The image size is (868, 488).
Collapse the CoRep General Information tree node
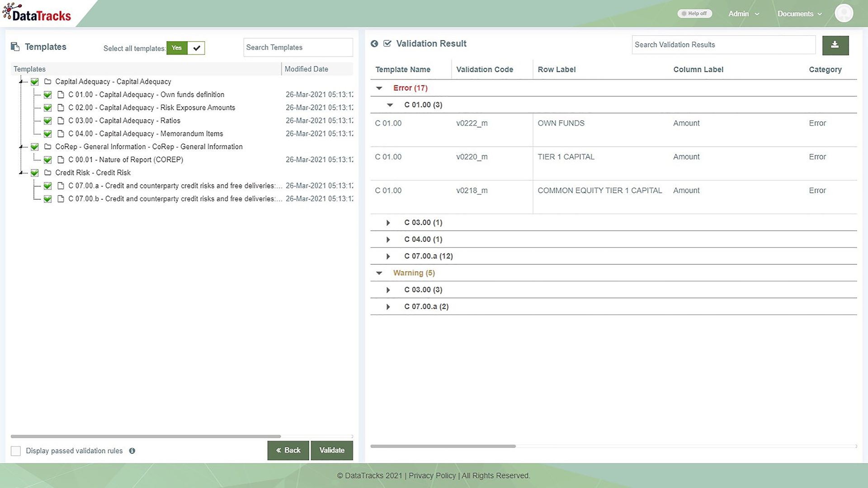pyautogui.click(x=21, y=147)
